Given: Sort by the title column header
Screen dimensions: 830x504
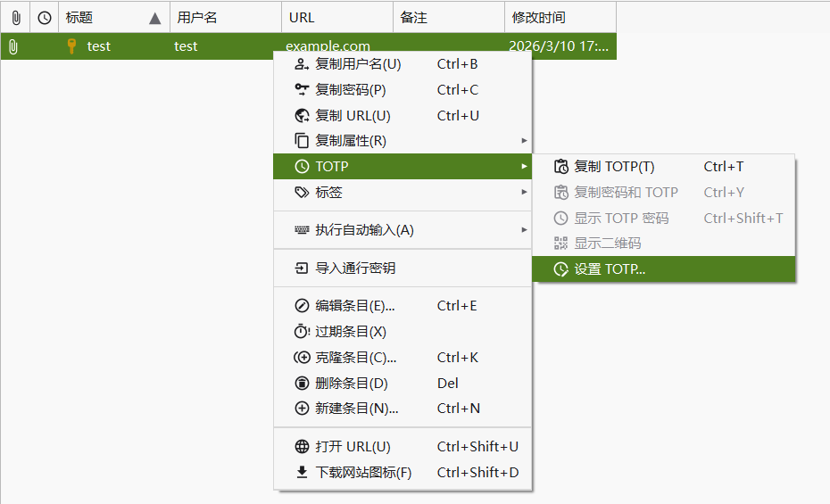Looking at the screenshot, I should click(107, 17).
